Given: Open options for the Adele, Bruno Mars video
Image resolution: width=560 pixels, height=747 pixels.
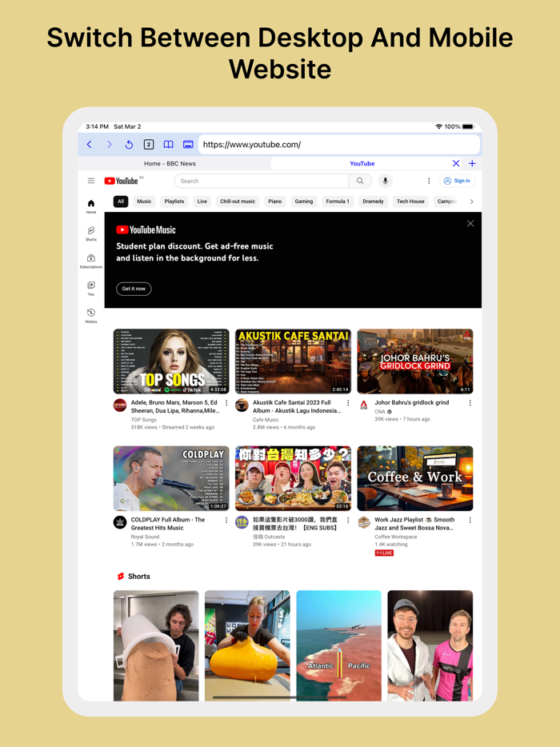Looking at the screenshot, I should click(226, 403).
